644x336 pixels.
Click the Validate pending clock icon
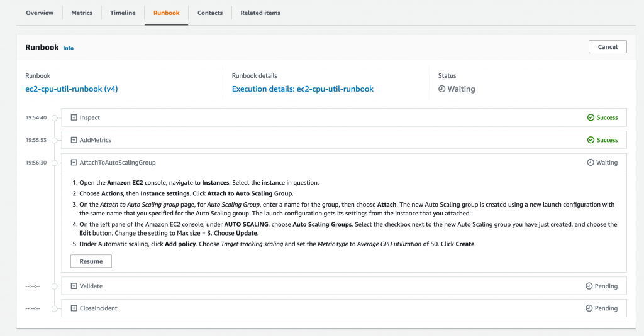(589, 286)
